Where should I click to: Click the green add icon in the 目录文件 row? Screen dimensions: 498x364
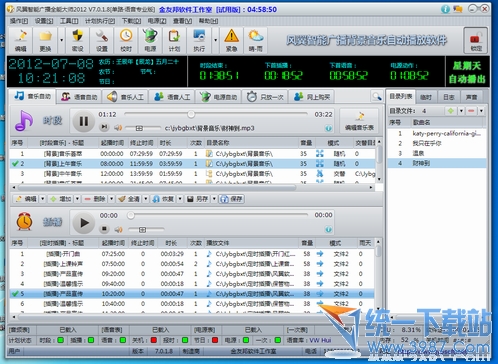[x=451, y=111]
